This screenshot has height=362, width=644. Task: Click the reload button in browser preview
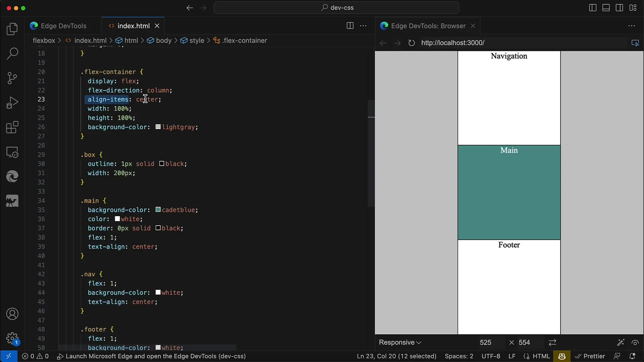coord(411,43)
